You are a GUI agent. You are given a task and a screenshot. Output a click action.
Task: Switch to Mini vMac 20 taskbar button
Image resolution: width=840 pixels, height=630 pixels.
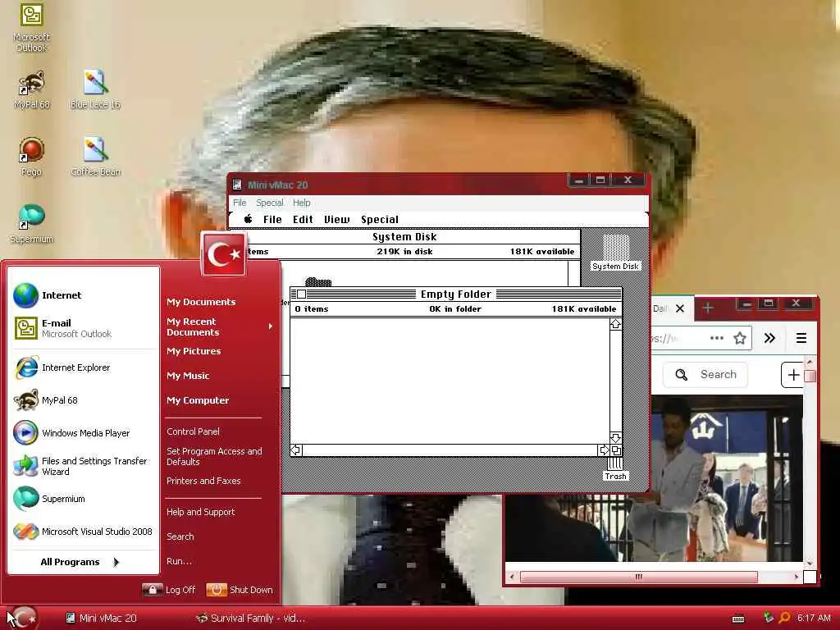pos(102,619)
